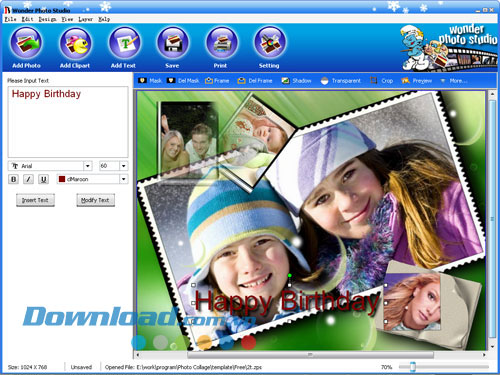Click the 70% zoom value text
Screen dimensions: 500x375
coord(387,367)
